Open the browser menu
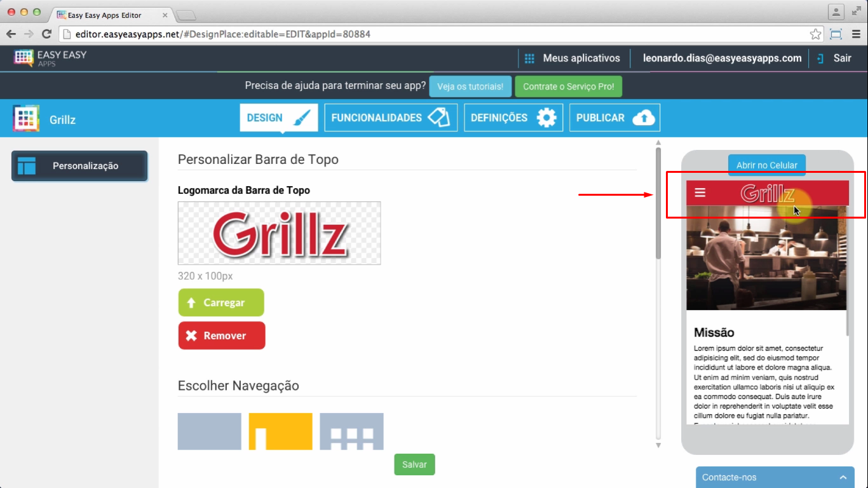Image resolution: width=868 pixels, height=488 pixels. pyautogui.click(x=856, y=34)
